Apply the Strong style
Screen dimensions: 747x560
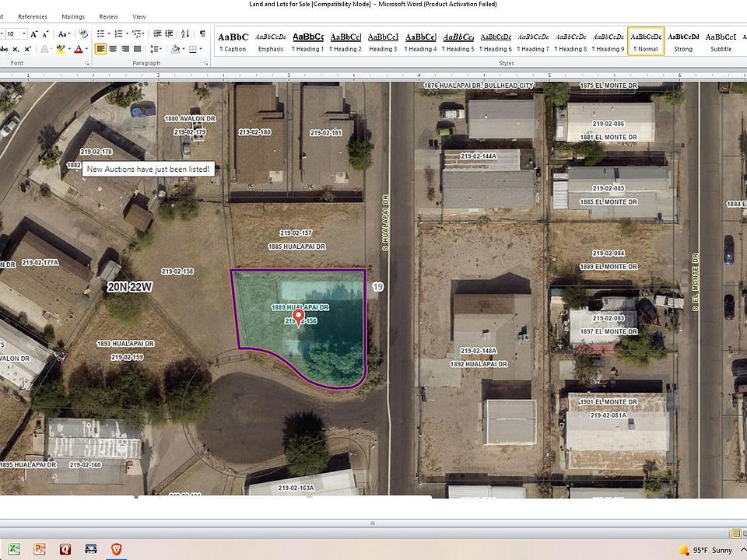click(684, 42)
